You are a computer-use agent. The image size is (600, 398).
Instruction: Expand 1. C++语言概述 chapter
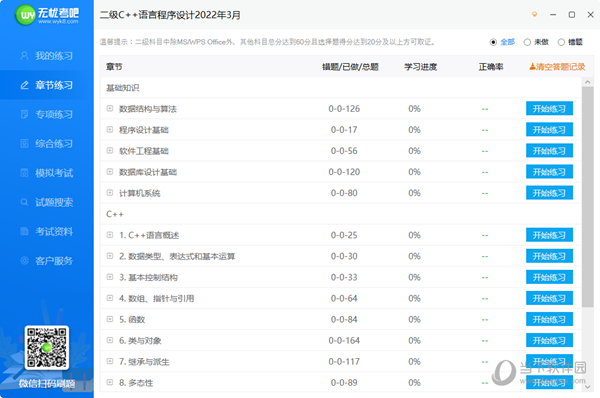110,235
